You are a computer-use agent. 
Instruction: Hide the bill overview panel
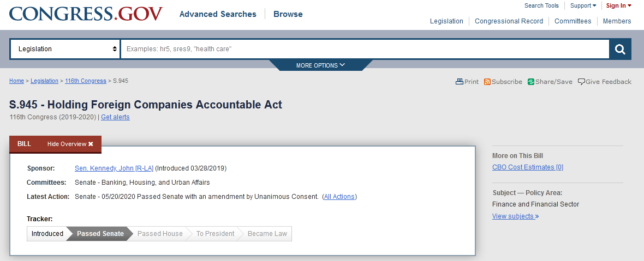point(70,144)
